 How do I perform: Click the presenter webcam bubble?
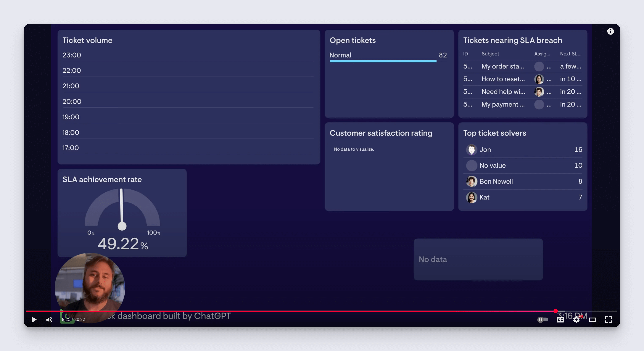click(x=90, y=288)
